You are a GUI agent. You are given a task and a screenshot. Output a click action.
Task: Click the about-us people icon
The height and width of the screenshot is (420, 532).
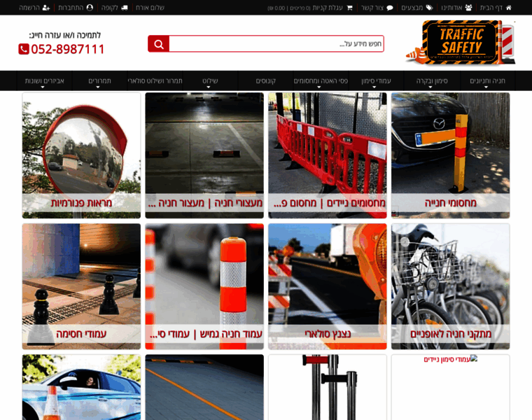pyautogui.click(x=468, y=8)
